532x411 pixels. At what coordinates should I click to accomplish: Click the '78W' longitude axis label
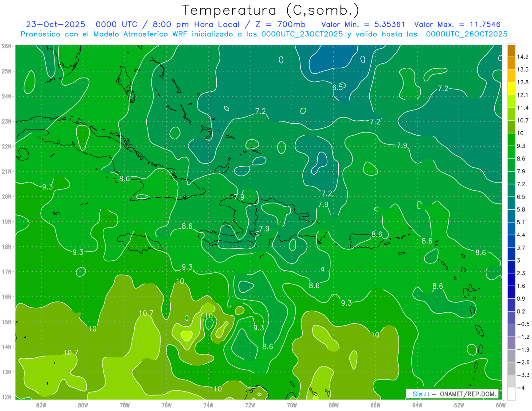tap(125, 404)
